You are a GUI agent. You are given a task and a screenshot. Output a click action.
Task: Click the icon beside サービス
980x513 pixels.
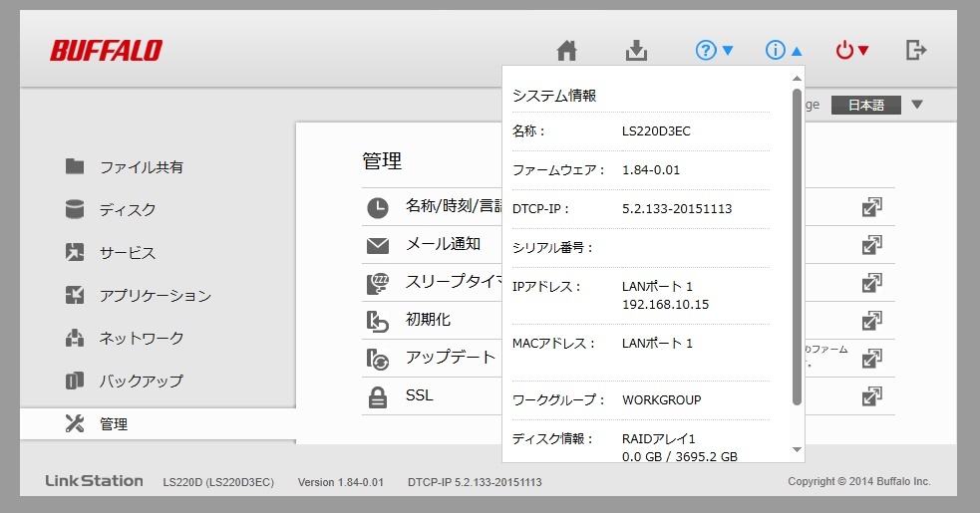(75, 252)
